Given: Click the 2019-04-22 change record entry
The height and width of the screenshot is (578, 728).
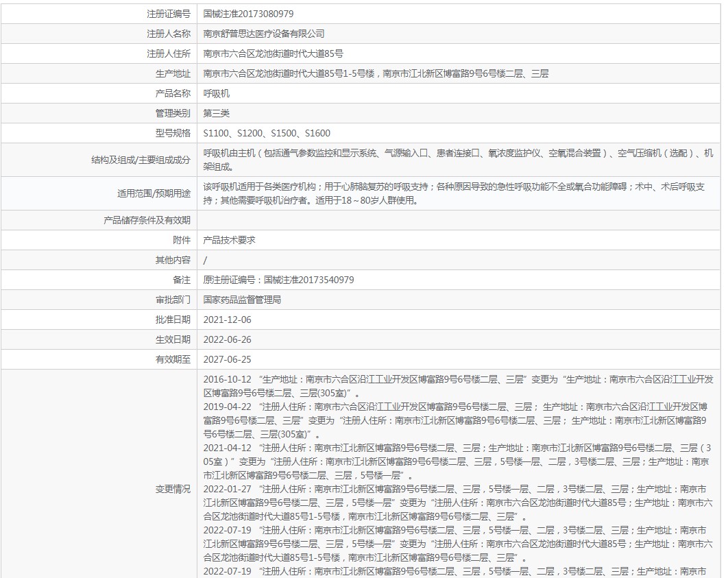Looking at the screenshot, I should (x=455, y=420).
